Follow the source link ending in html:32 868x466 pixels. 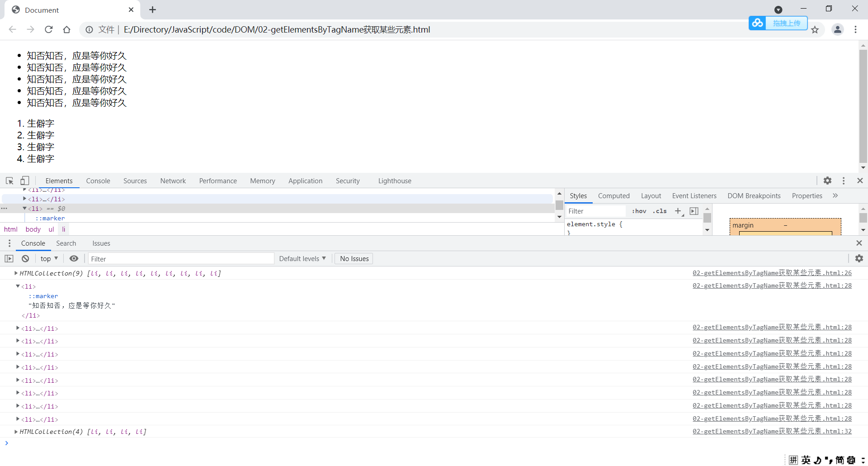(x=772, y=431)
